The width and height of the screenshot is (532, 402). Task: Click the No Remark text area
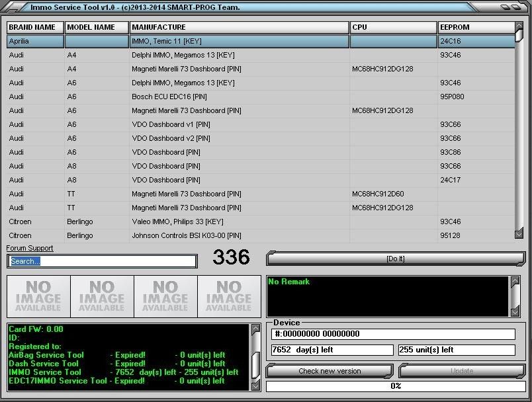[388, 297]
